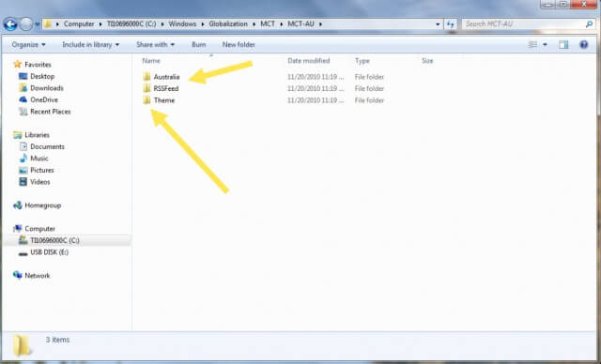The image size is (601, 364).
Task: Open the address bar history dropdown arrow
Action: (438, 24)
